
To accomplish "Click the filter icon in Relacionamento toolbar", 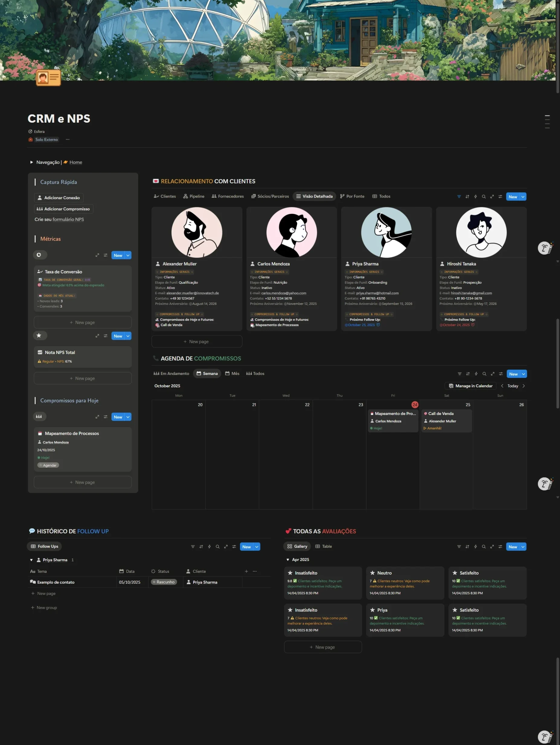I will (x=459, y=197).
